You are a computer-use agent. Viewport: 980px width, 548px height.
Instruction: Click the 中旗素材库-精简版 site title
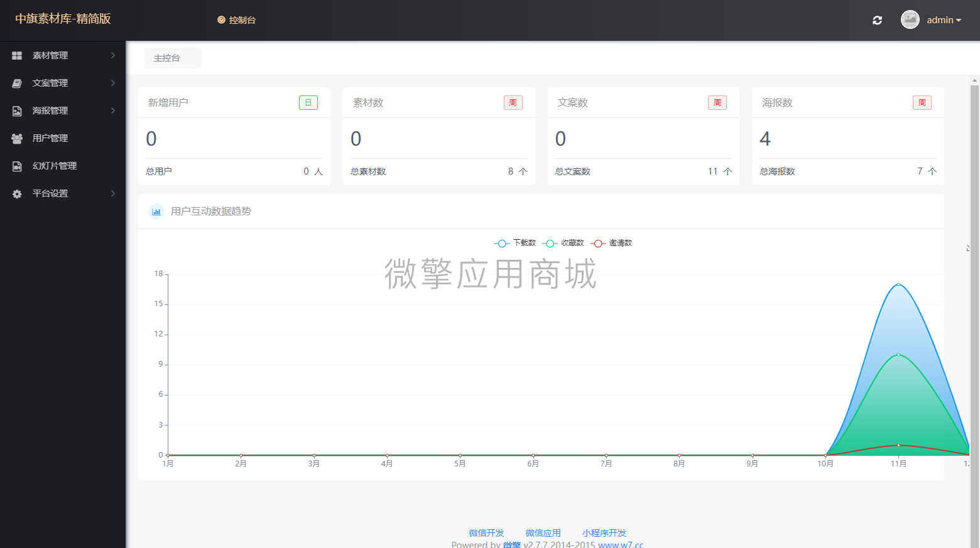pyautogui.click(x=63, y=19)
